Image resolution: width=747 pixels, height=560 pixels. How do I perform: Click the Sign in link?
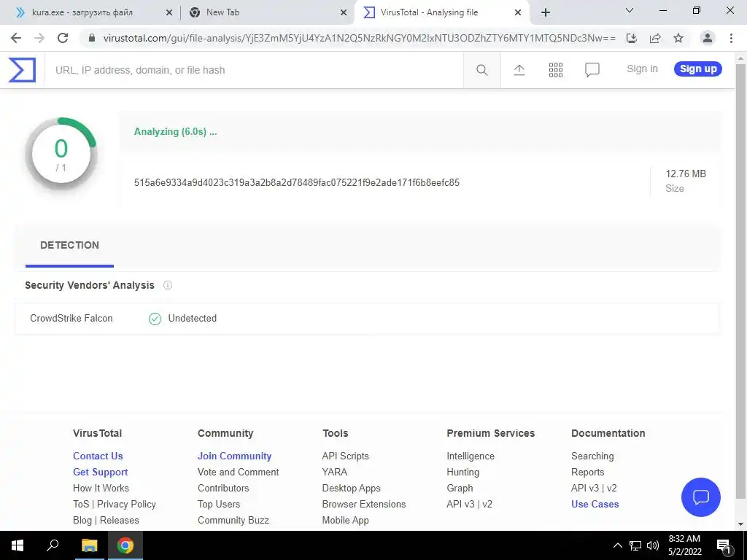point(642,69)
